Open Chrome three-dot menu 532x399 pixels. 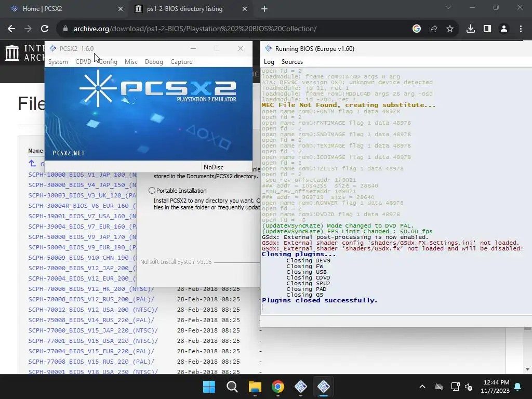click(x=521, y=29)
